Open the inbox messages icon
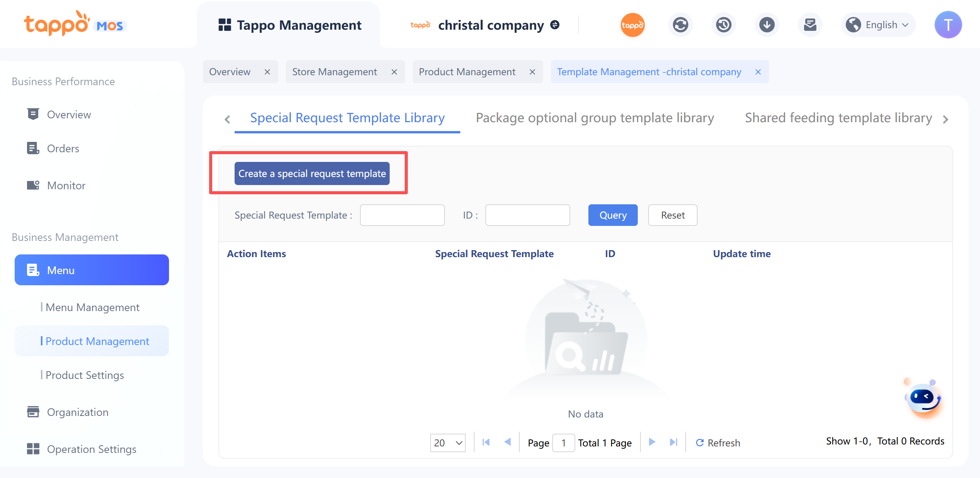 810,25
